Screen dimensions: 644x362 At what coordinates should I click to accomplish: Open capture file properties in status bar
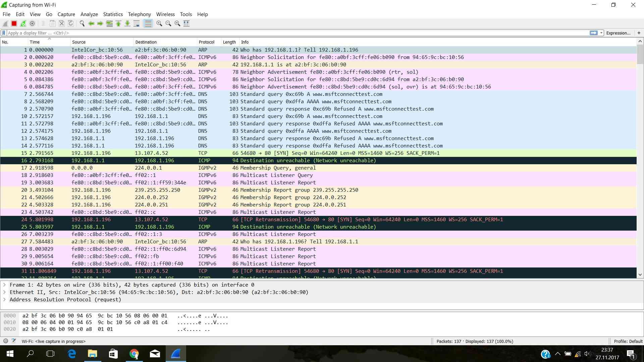tap(14, 341)
